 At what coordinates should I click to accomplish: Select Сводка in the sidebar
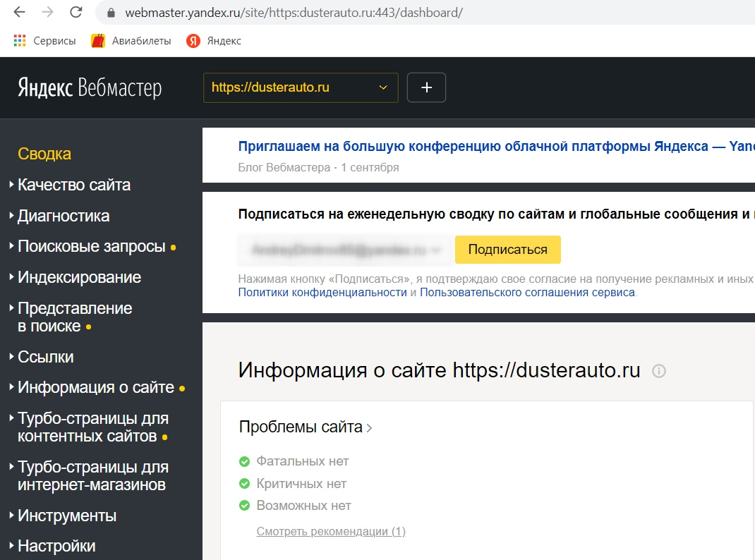pos(44,154)
